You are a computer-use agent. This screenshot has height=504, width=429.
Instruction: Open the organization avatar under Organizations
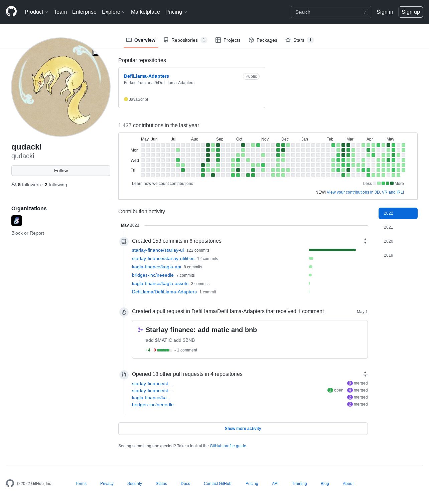17,221
